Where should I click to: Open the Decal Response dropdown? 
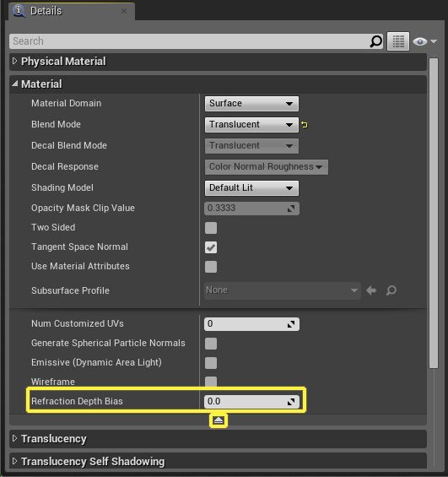pyautogui.click(x=267, y=166)
